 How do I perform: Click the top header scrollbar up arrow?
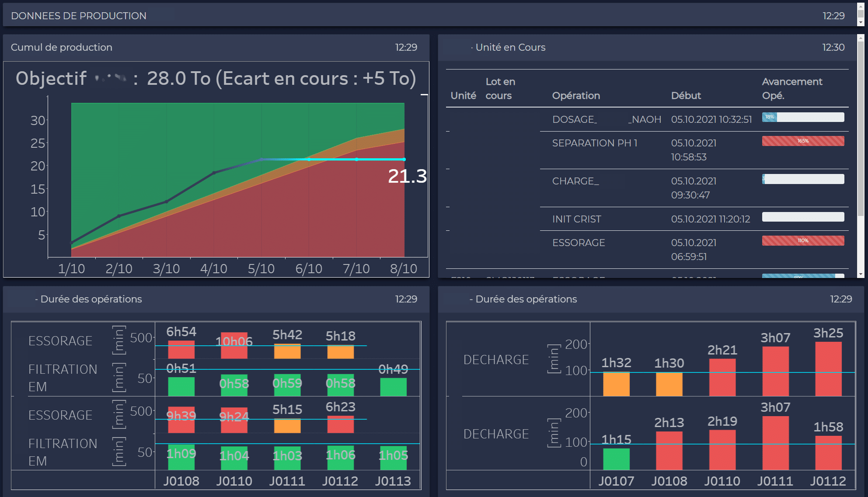click(x=861, y=6)
